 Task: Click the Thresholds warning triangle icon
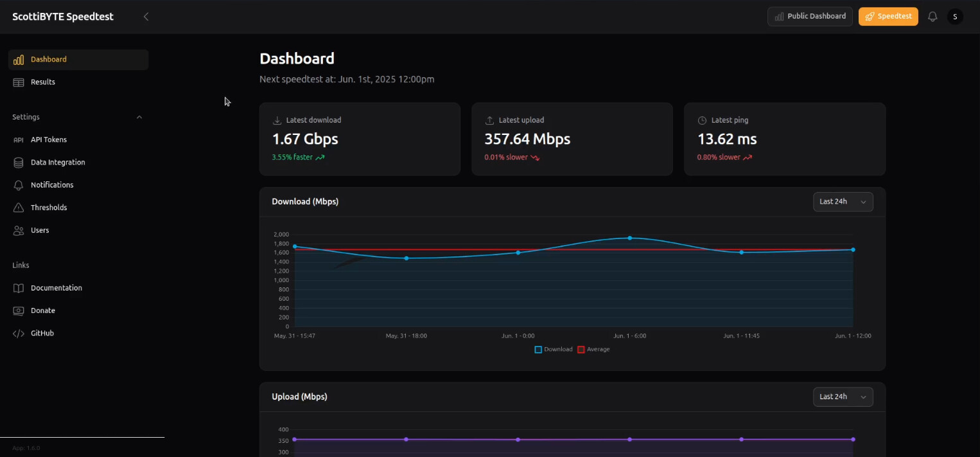19,208
